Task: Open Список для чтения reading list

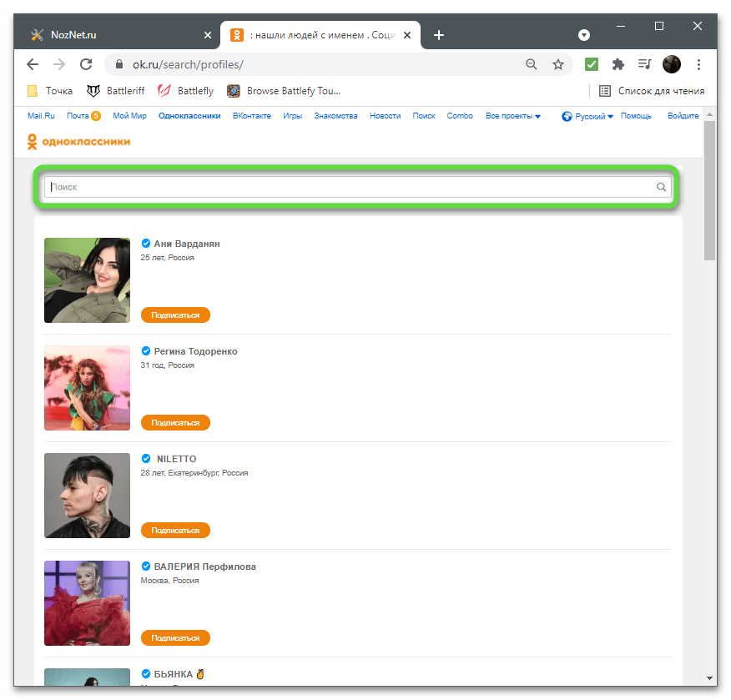Action: [651, 91]
